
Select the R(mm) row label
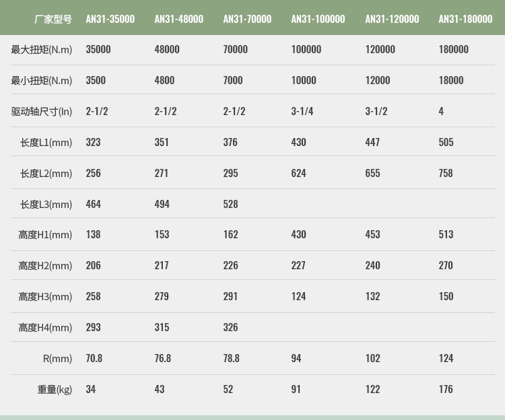[x=57, y=358]
